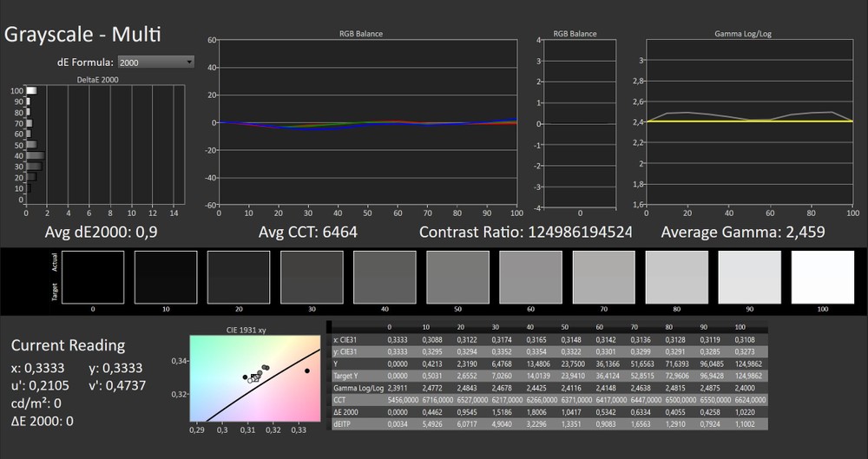Click the Average Gamma: 2,459 readout
The height and width of the screenshot is (459, 868).
click(743, 232)
